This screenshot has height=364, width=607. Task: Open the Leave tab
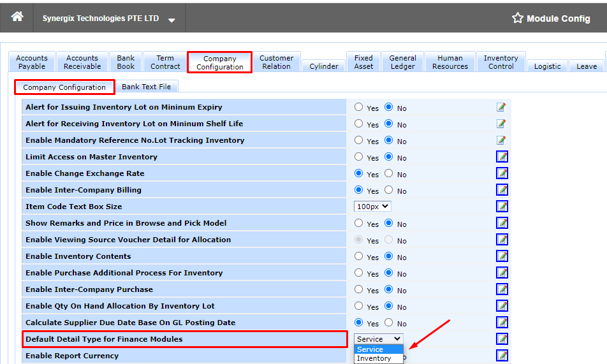pos(587,66)
